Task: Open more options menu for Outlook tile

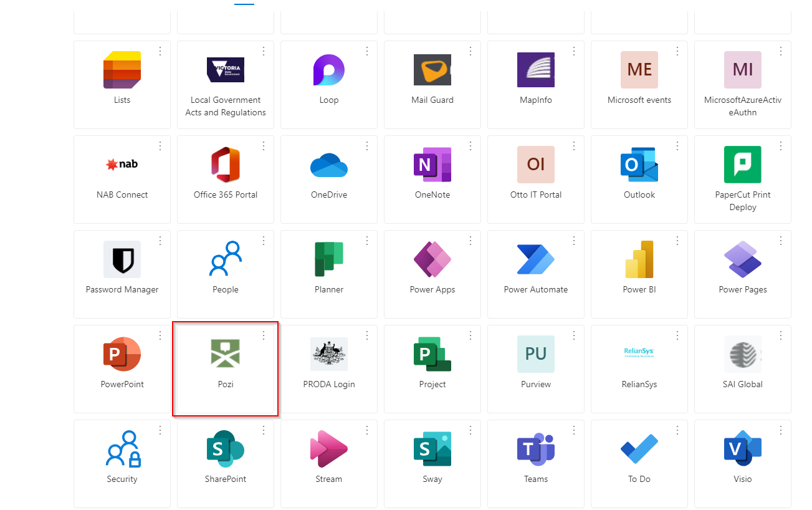Action: (677, 146)
